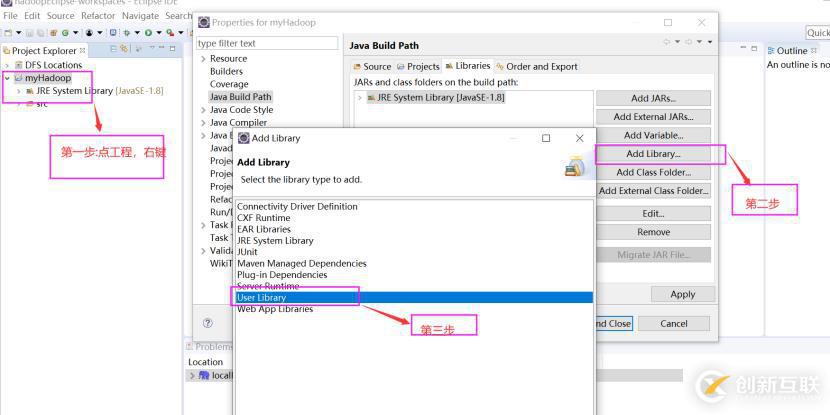Click the Add JARs... button
Screen dimensions: 830x415
tap(653, 98)
